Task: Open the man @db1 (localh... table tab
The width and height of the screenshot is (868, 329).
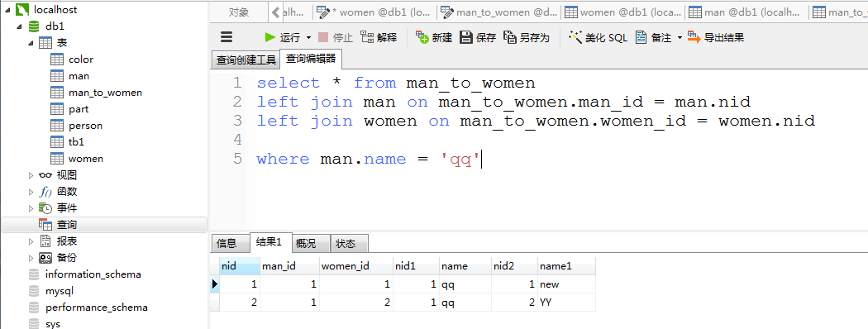Action: pos(746,12)
